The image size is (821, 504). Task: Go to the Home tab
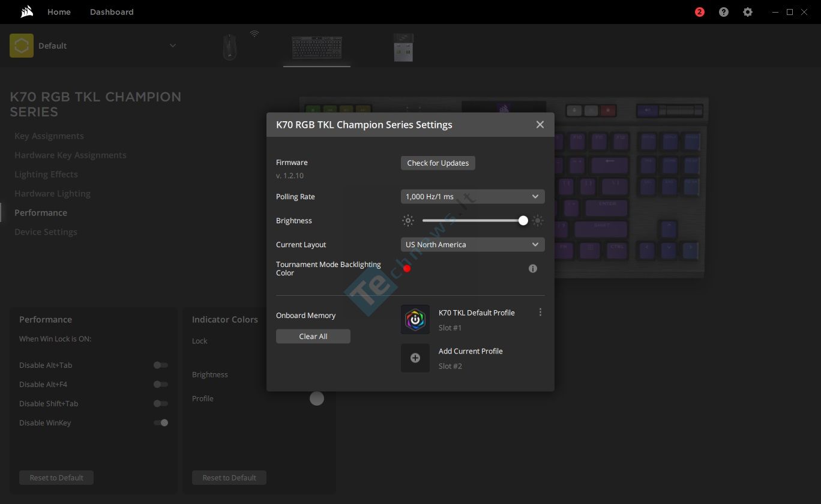tap(59, 12)
